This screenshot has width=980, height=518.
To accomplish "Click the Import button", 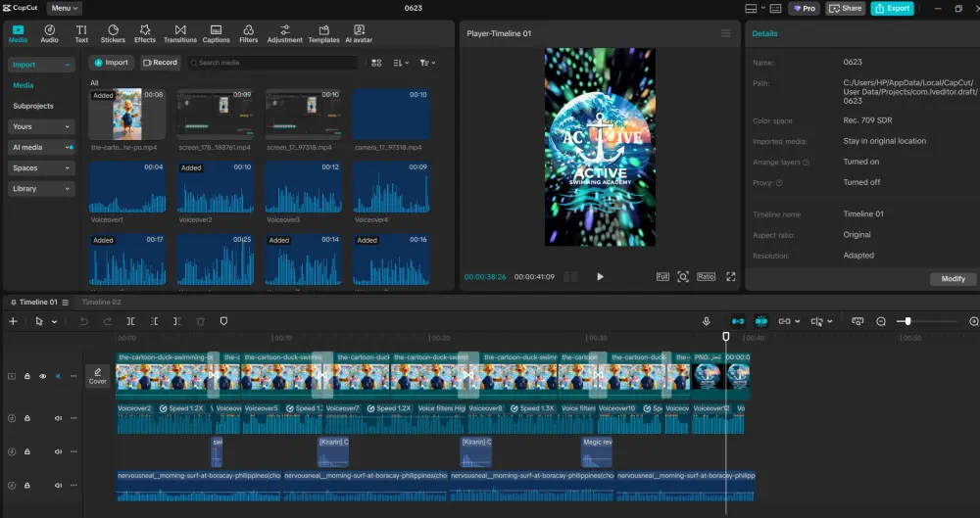I will [x=111, y=63].
